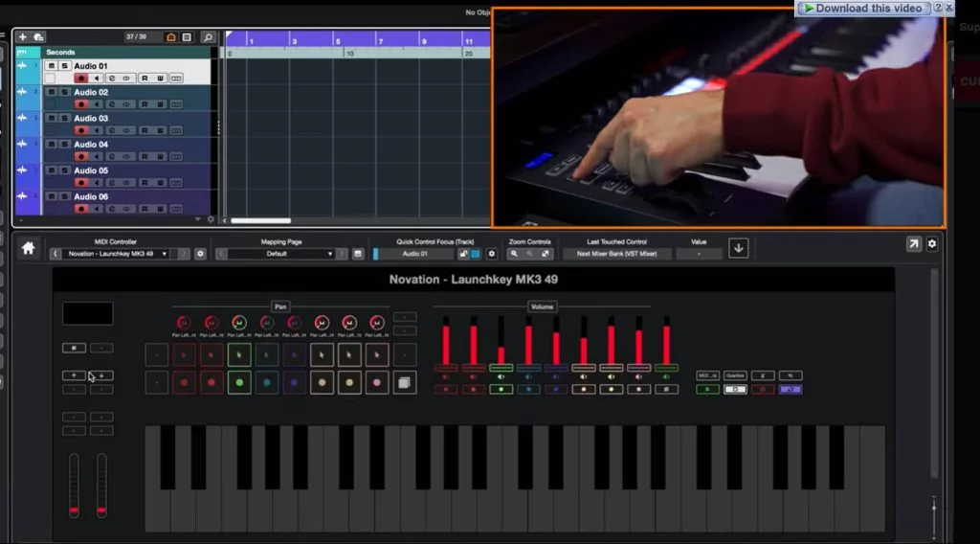The width and height of the screenshot is (980, 544).
Task: Click the red record button on the controller
Action: 763,390
